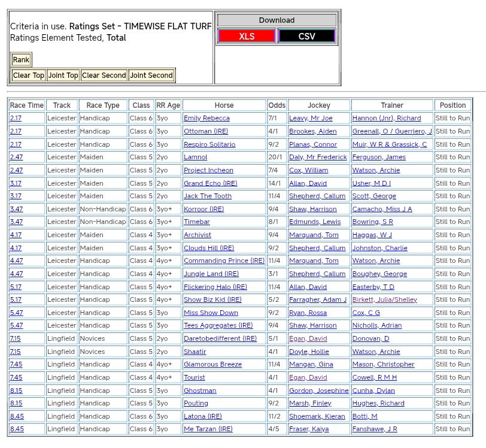Open jockey Gordon, Josephine link

318,391
